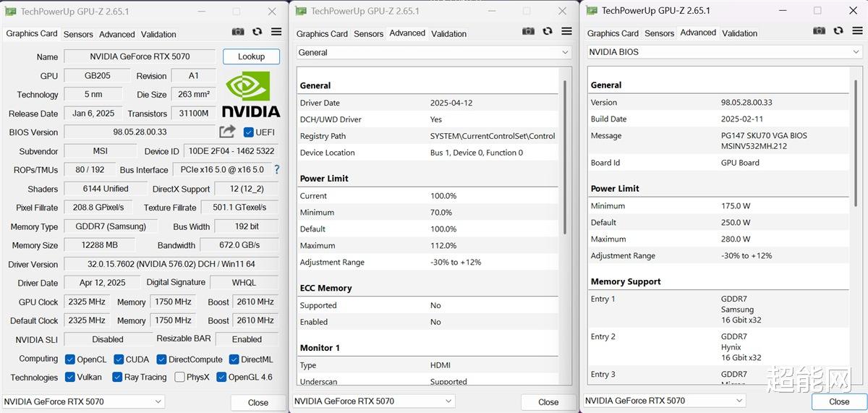Open the General category dropdown in middle window
Image resolution: width=868 pixels, height=413 pixels.
tap(434, 53)
